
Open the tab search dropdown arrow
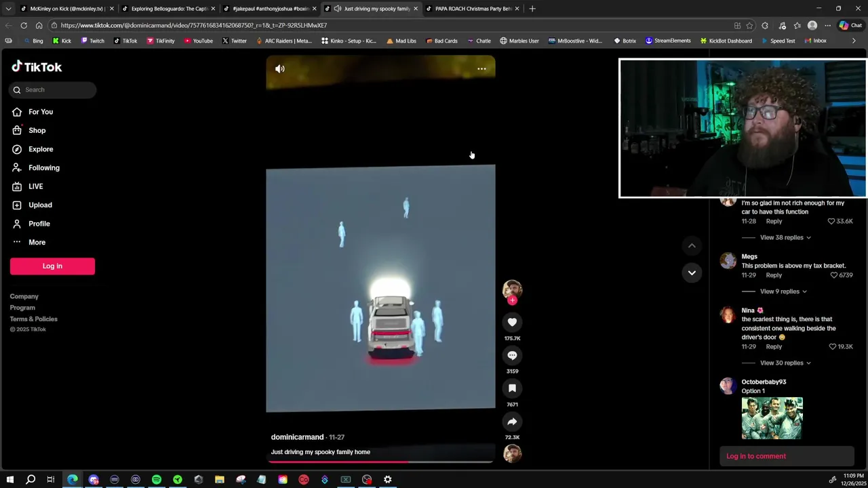click(8, 9)
